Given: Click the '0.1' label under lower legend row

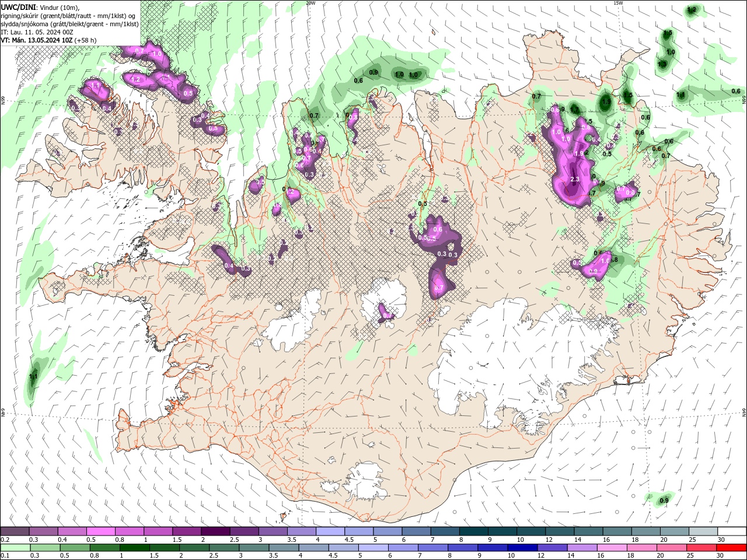Looking at the screenshot, I should tap(5, 556).
